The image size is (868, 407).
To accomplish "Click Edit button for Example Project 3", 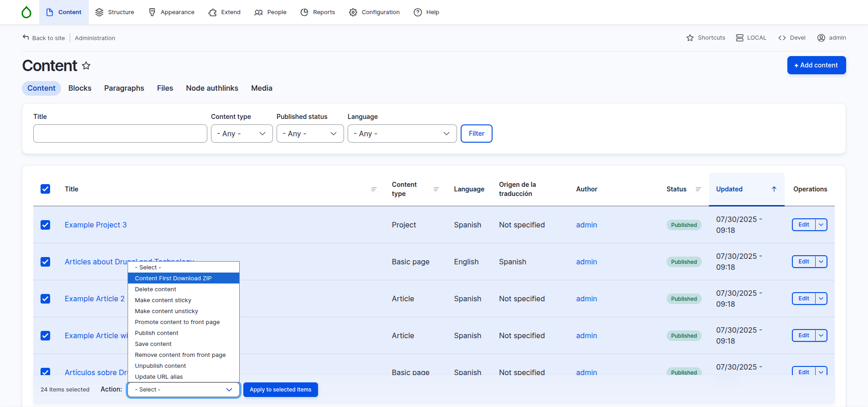I will [x=804, y=225].
